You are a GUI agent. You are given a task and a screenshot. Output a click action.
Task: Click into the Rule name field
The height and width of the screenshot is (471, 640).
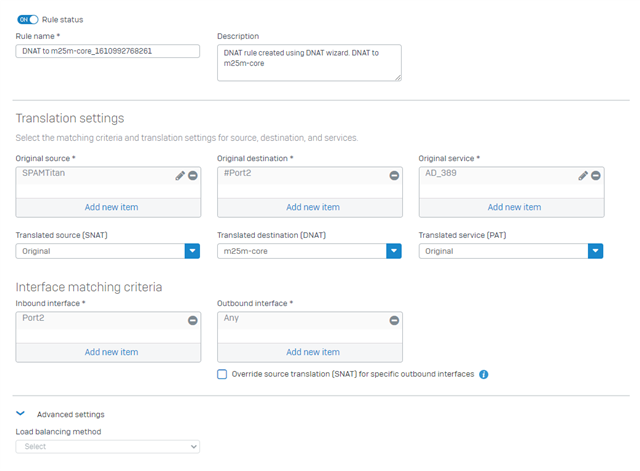coord(108,51)
